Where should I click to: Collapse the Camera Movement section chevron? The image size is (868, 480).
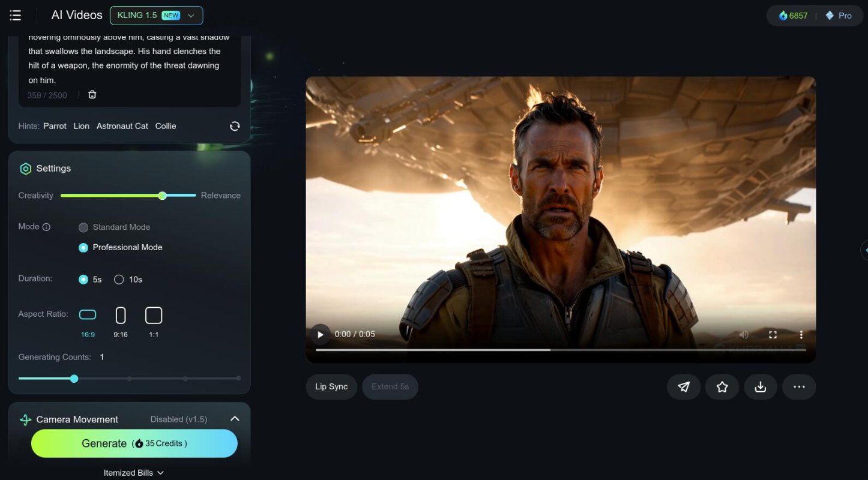235,419
